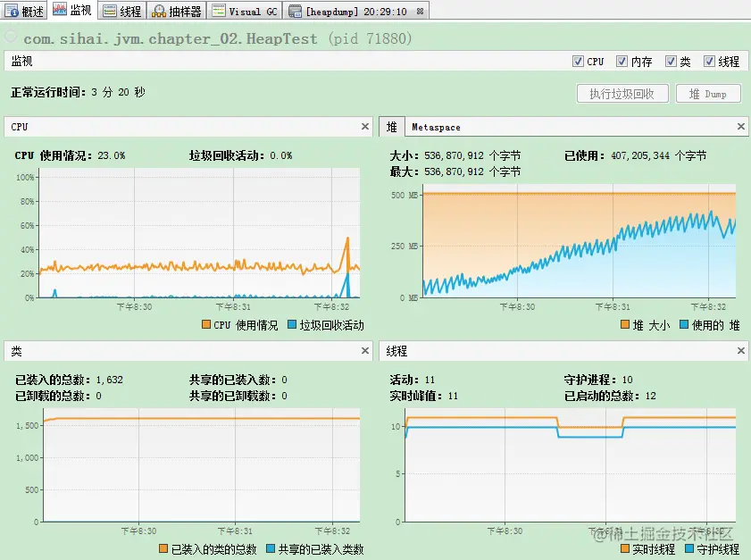Select the Metaspace tab in memory panel
This screenshot has height=560, width=751.
pos(436,128)
